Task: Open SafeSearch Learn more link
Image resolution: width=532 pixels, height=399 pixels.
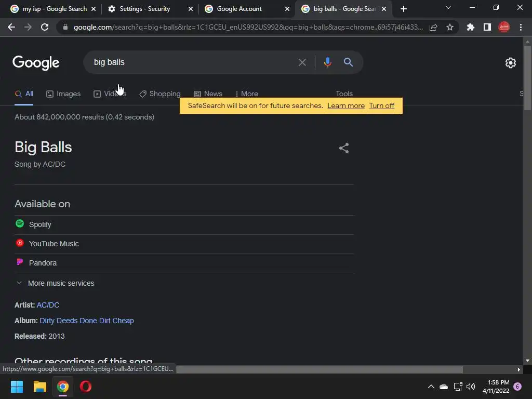Action: pos(345,105)
